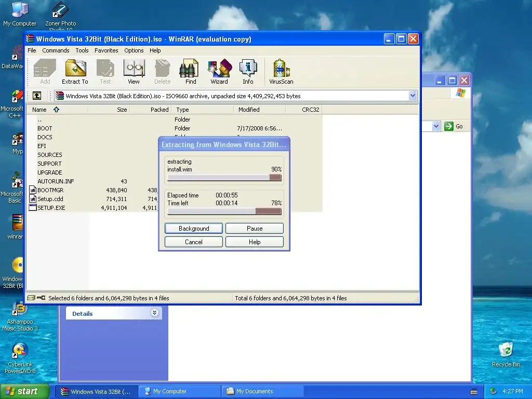The width and height of the screenshot is (532, 399).
Task: Open the Find binoculars tool
Action: click(x=190, y=72)
